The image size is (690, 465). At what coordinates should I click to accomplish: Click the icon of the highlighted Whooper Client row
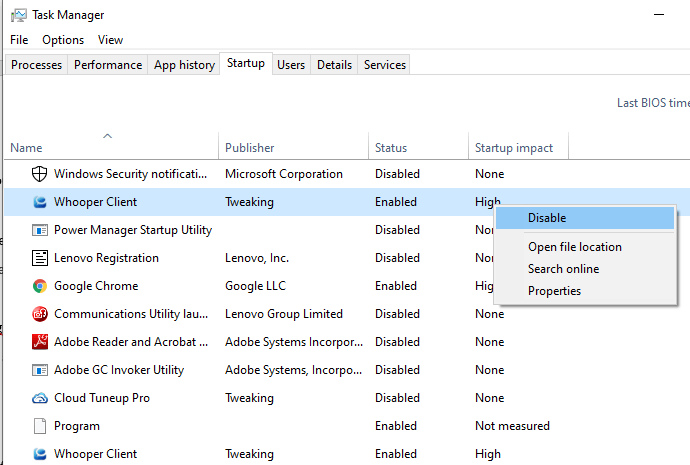(40, 202)
